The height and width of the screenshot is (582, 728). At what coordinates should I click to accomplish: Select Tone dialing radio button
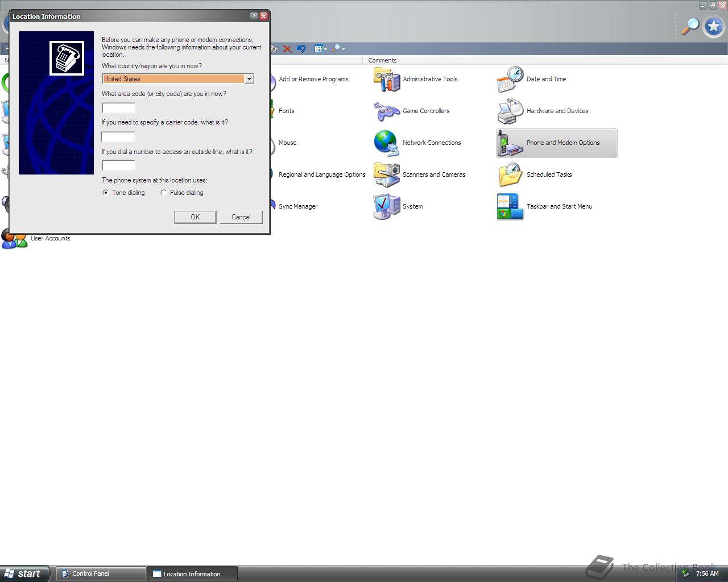coord(105,193)
